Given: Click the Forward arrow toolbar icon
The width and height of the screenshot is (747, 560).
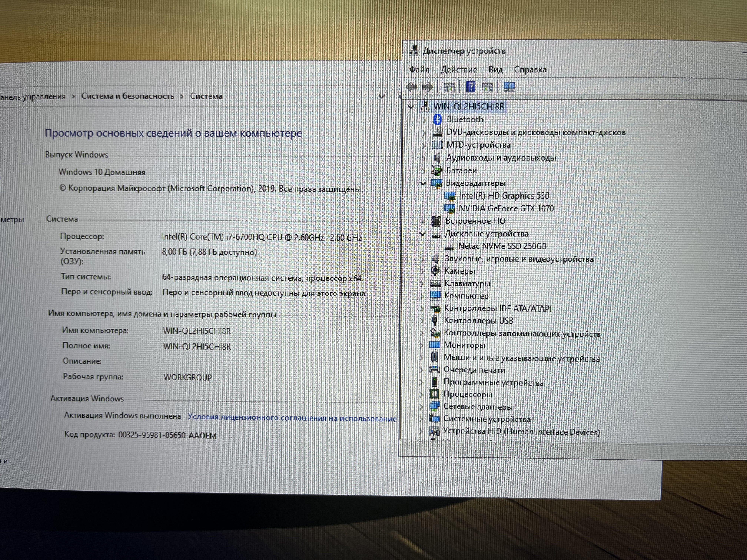Looking at the screenshot, I should [x=428, y=87].
